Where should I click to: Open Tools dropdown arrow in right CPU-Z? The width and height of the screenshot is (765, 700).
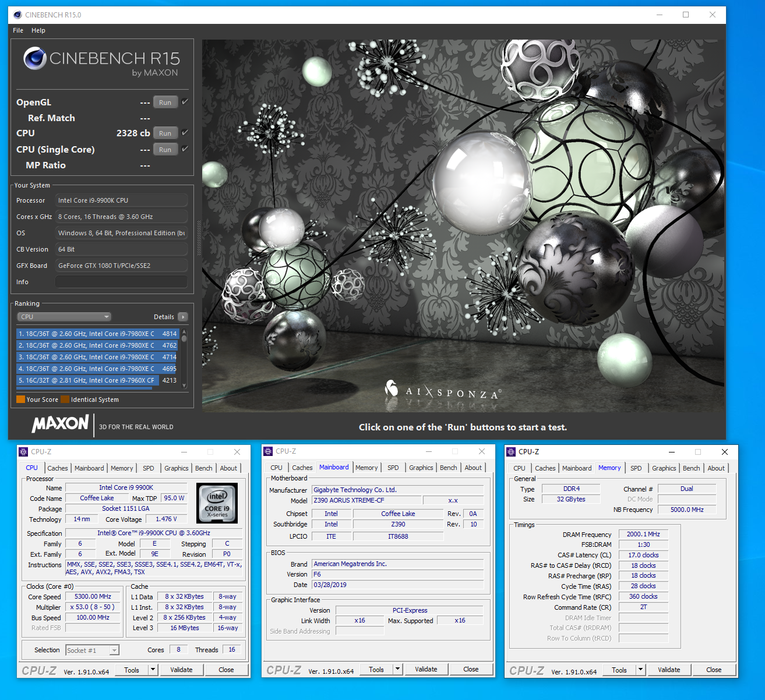(x=641, y=670)
